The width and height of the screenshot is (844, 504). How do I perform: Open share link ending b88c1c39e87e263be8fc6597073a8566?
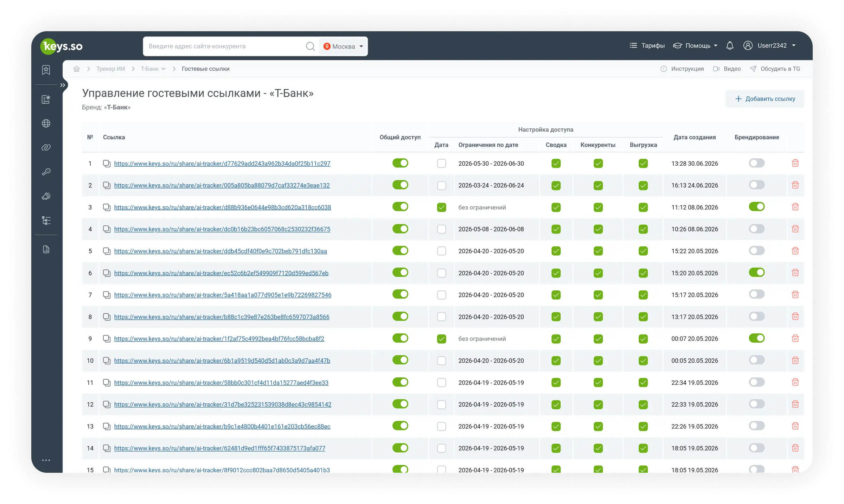[222, 317]
